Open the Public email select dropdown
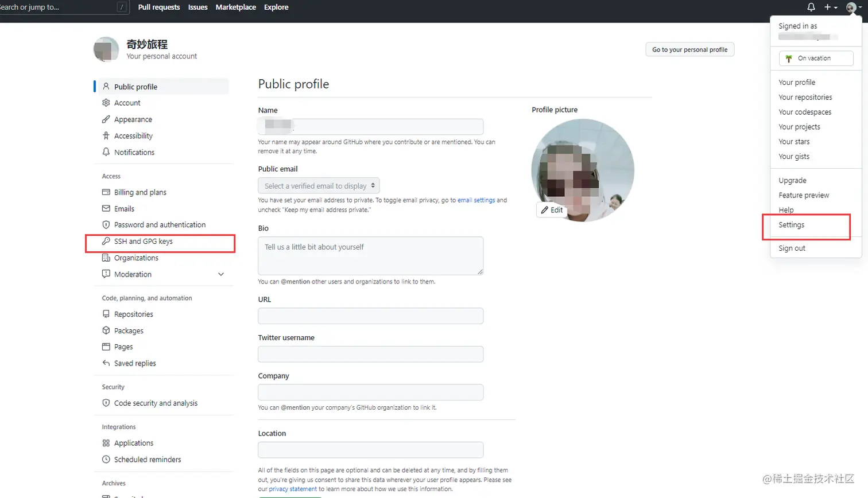 [319, 186]
